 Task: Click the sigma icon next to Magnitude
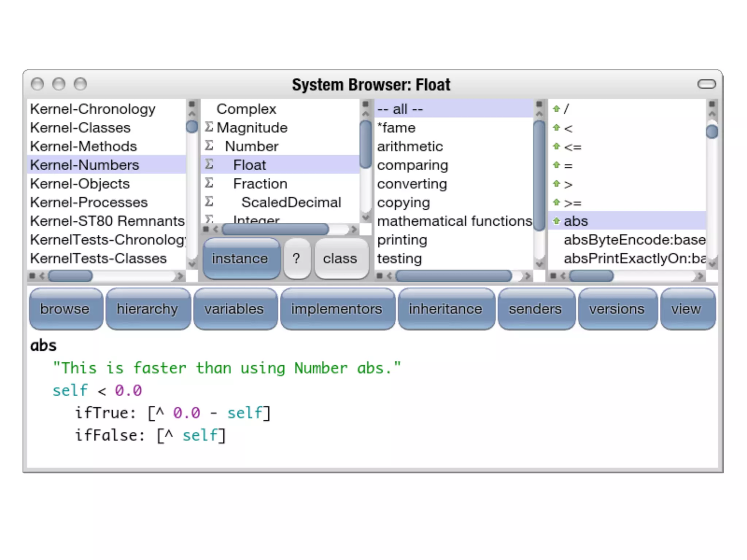209,127
